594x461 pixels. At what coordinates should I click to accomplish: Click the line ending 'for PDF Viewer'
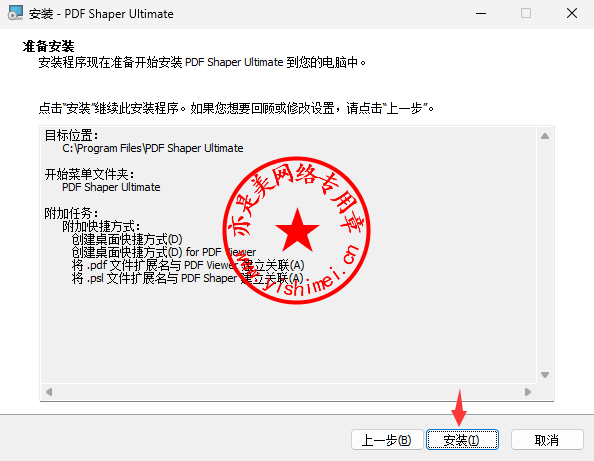[x=164, y=252]
